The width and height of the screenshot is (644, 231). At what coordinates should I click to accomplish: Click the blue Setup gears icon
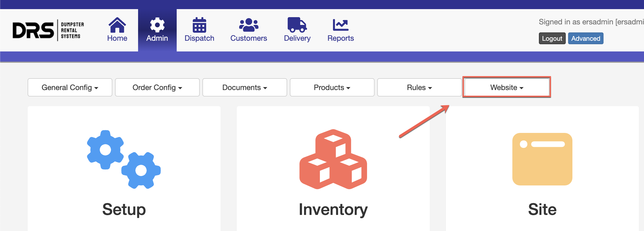coord(124,159)
